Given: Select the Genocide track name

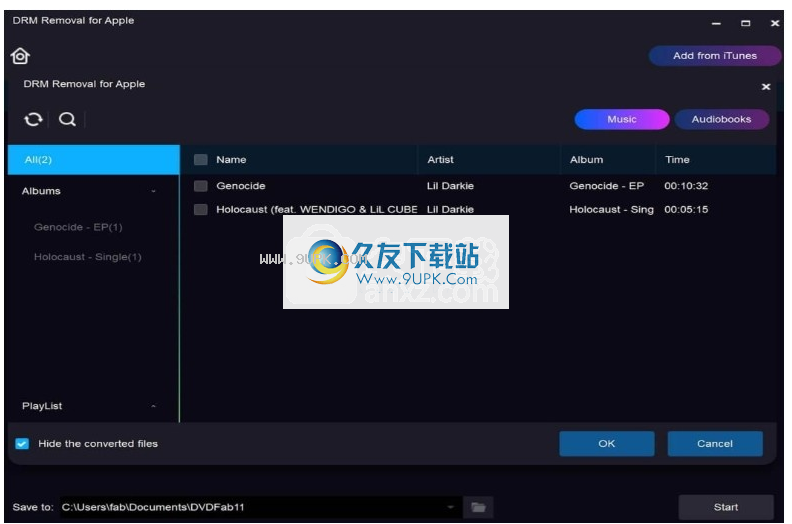Looking at the screenshot, I should (x=241, y=186).
